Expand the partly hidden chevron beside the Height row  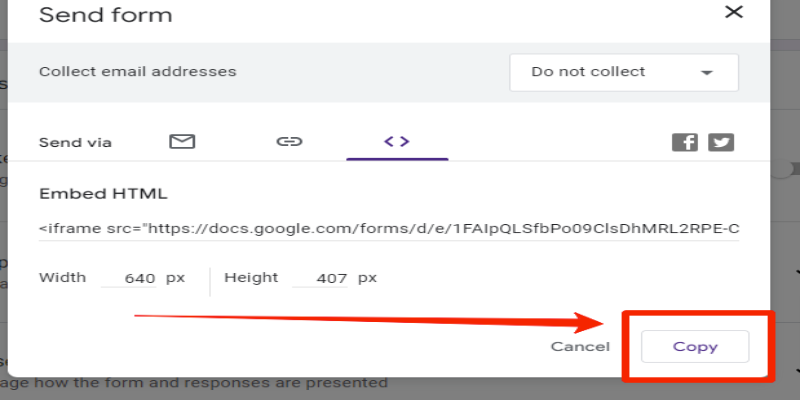796,272
